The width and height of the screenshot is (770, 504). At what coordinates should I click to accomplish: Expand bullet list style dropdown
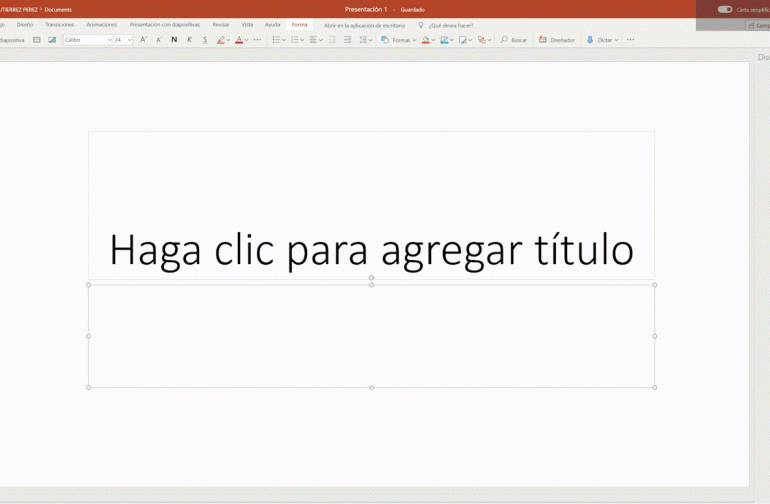283,40
